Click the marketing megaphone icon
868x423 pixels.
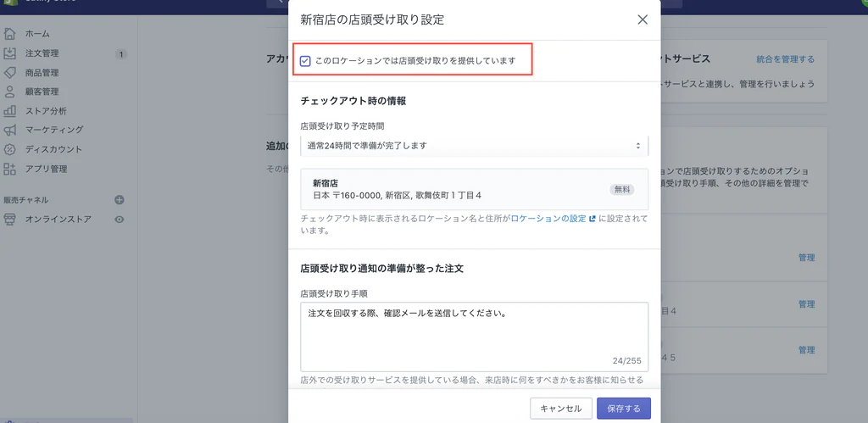(9, 130)
